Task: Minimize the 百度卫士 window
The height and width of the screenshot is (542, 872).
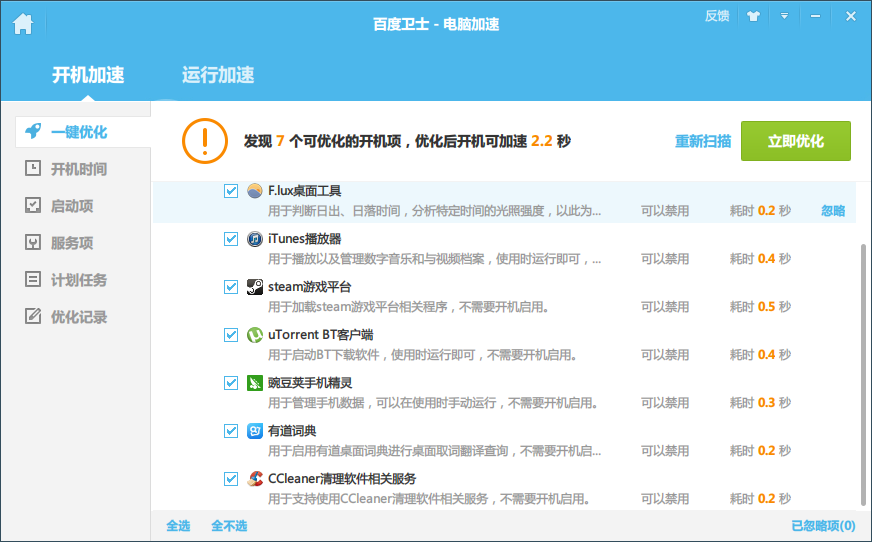Action: [815, 16]
